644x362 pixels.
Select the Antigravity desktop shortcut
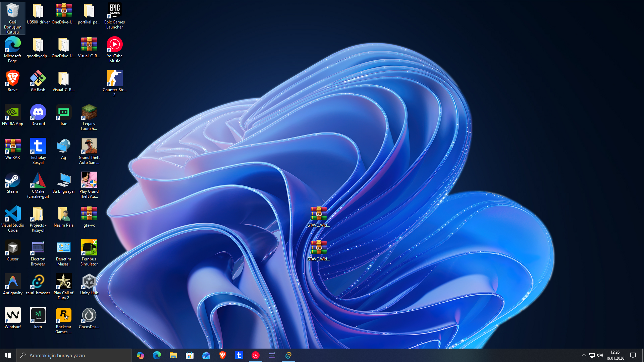pos(13,284)
